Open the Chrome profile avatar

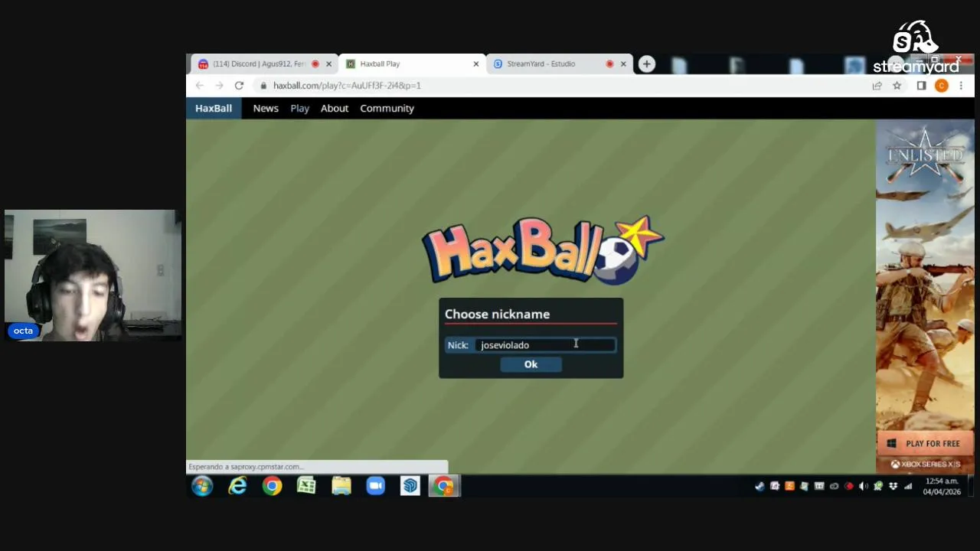pos(941,86)
